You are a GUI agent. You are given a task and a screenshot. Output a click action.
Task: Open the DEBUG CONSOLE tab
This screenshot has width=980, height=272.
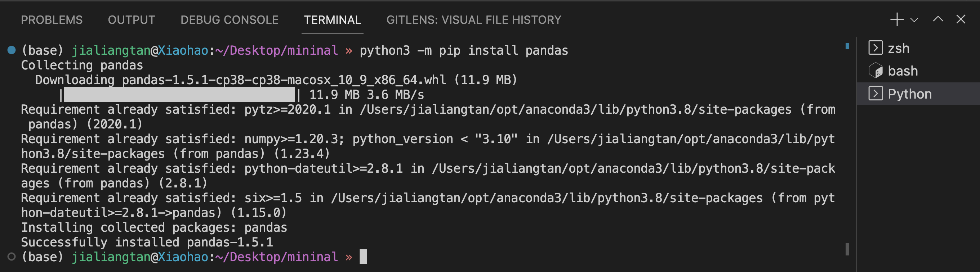230,20
